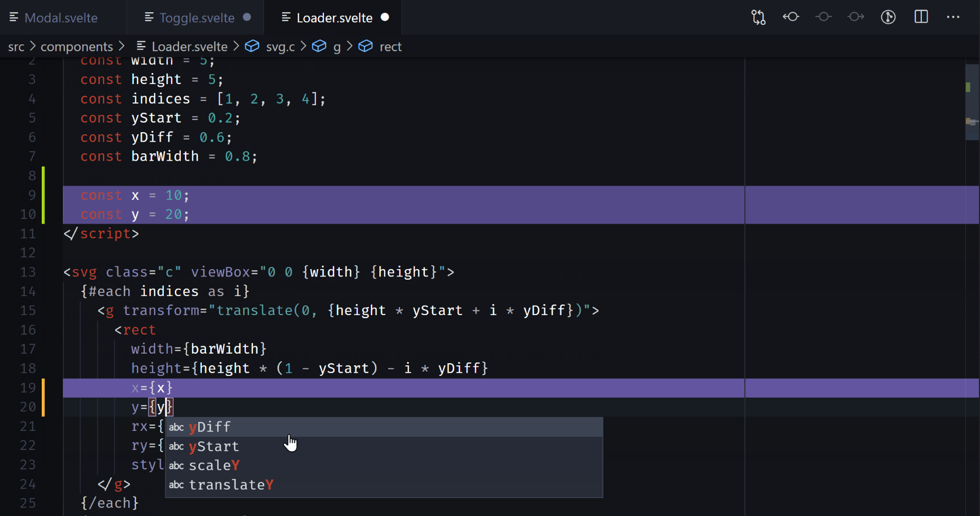Navigate forward using the right arrow toolbar icon
The width and height of the screenshot is (980, 516).
[856, 17]
